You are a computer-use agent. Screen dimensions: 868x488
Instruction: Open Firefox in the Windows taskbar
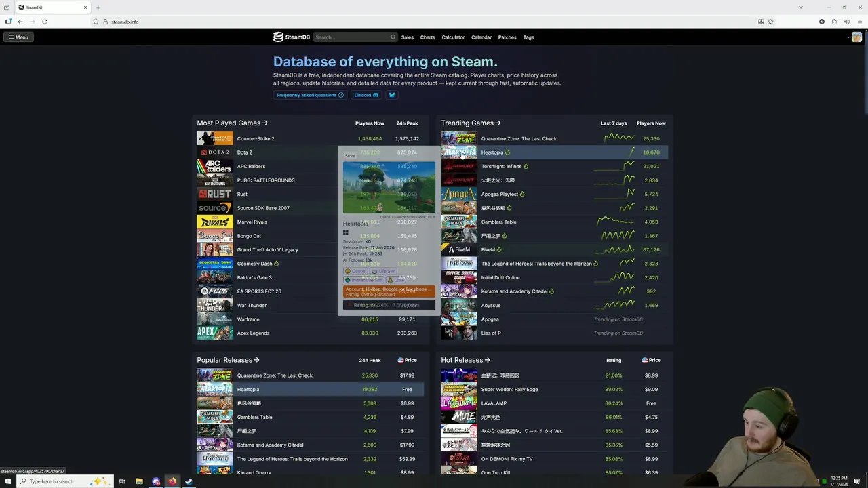point(172,481)
